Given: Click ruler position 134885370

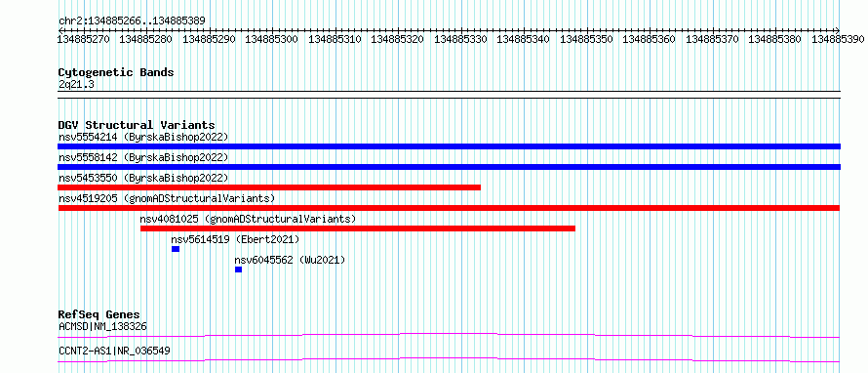Looking at the screenshot, I should 713,39.
